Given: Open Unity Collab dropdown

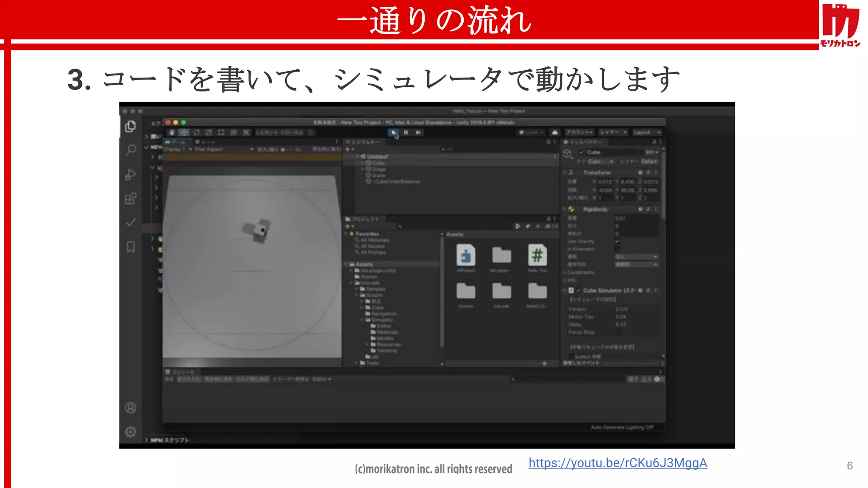Looking at the screenshot, I should tap(531, 133).
